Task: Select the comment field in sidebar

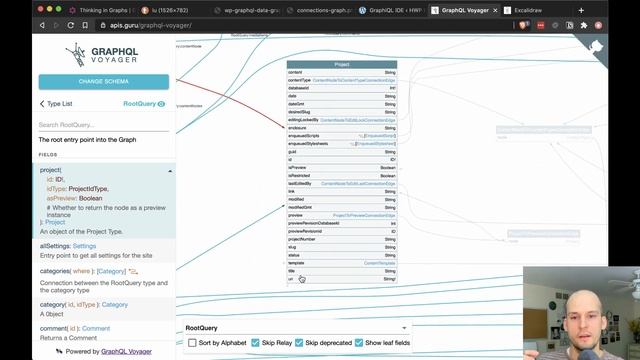Action: coord(104,333)
